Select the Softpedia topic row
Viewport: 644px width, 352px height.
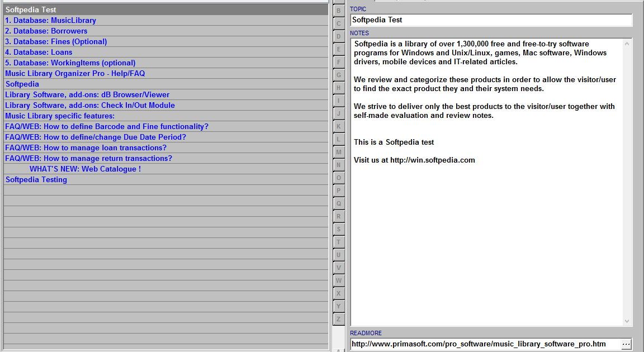[166, 84]
